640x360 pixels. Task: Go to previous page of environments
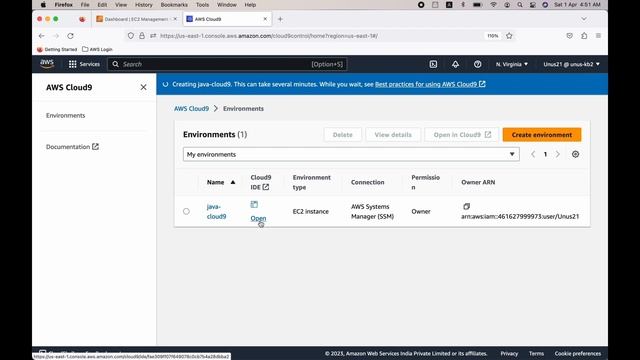[533, 154]
